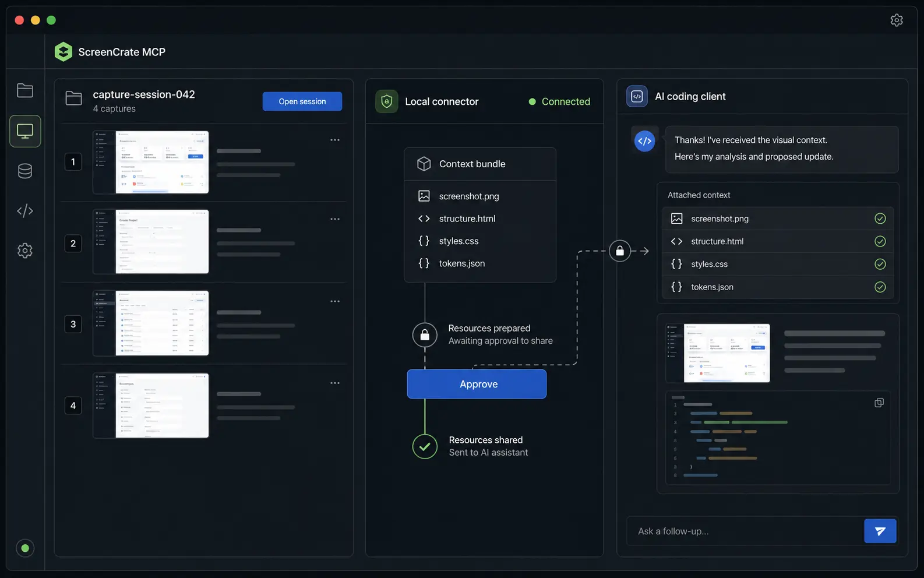Click the Ask a follow-up input field
This screenshot has width=924, height=578.
[x=745, y=531]
